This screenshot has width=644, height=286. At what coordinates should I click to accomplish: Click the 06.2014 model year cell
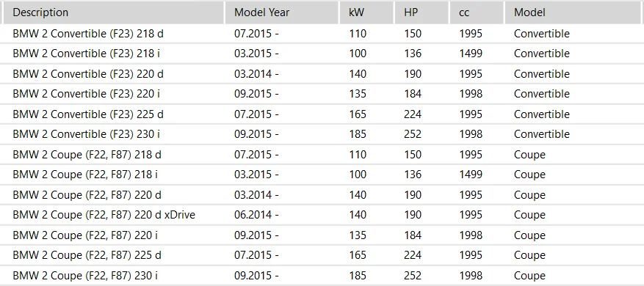pos(256,215)
